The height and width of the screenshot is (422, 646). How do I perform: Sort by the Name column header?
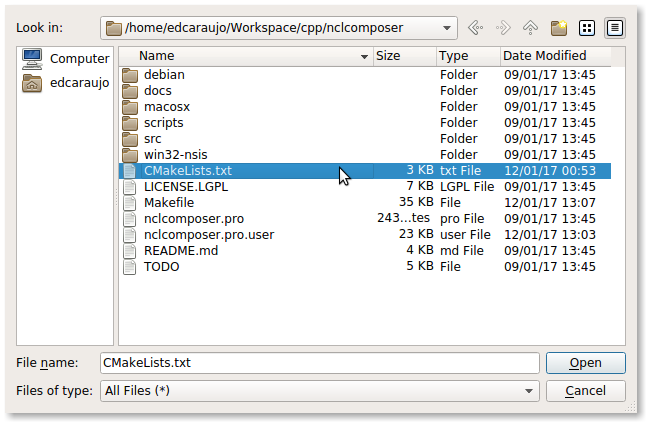tap(246, 56)
